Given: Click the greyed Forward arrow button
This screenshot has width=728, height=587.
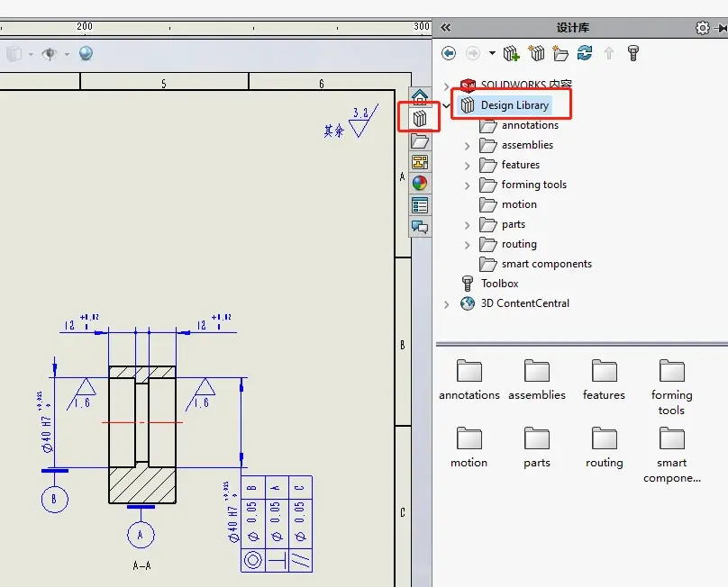Looking at the screenshot, I should [473, 53].
